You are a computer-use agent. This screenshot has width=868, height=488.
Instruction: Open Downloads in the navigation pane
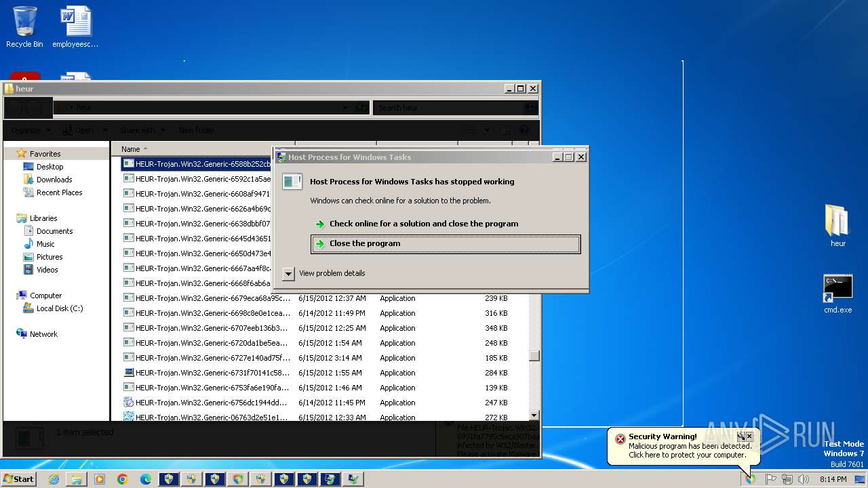54,180
